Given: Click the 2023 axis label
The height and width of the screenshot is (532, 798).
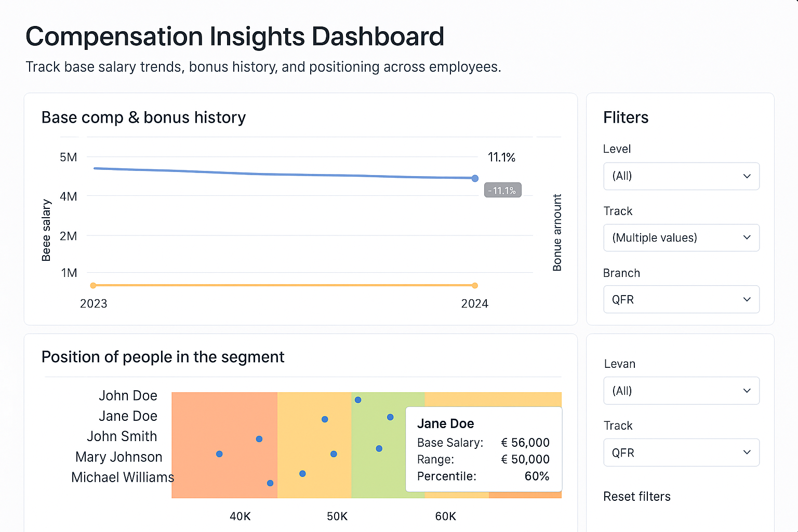Looking at the screenshot, I should pyautogui.click(x=94, y=303).
